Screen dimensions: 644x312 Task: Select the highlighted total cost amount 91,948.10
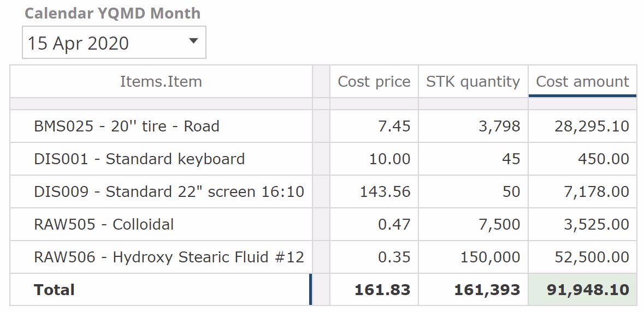588,290
